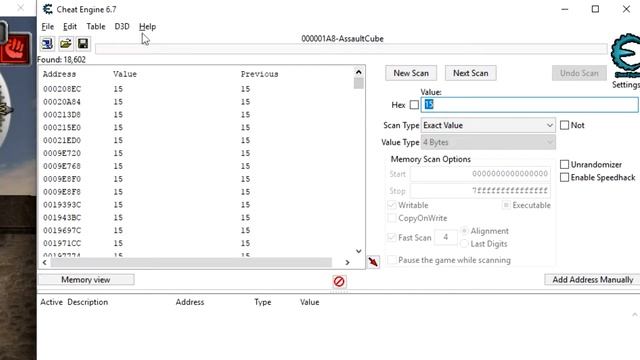This screenshot has width=640, height=360.
Task: Click the red clear list icon
Action: [x=339, y=281]
